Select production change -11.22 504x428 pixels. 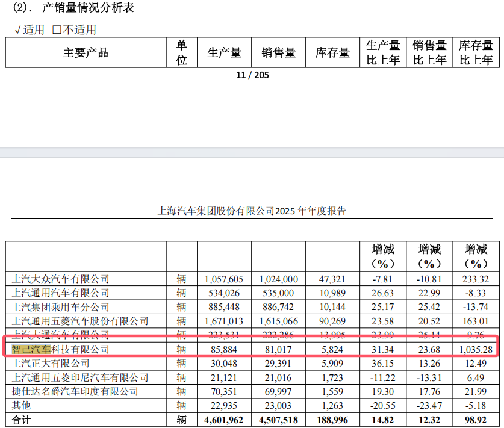[x=382, y=378]
